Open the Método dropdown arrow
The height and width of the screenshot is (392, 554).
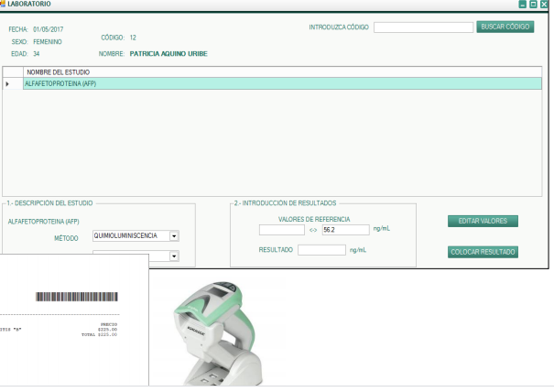click(x=174, y=235)
